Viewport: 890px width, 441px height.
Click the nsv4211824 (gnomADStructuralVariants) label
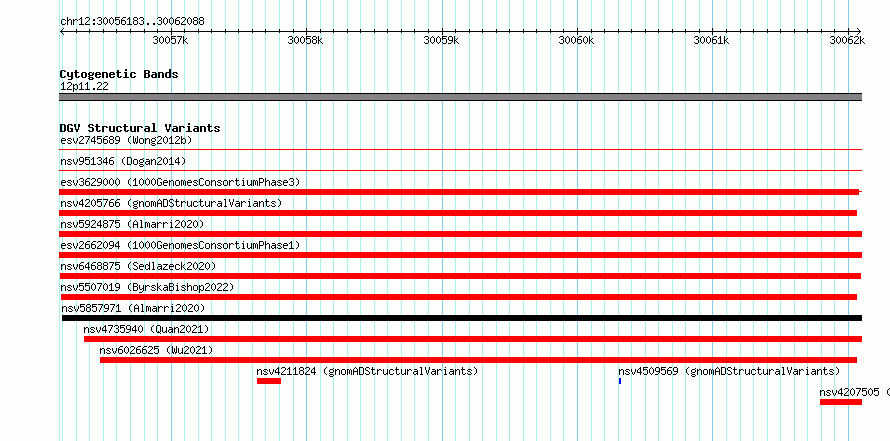click(367, 371)
